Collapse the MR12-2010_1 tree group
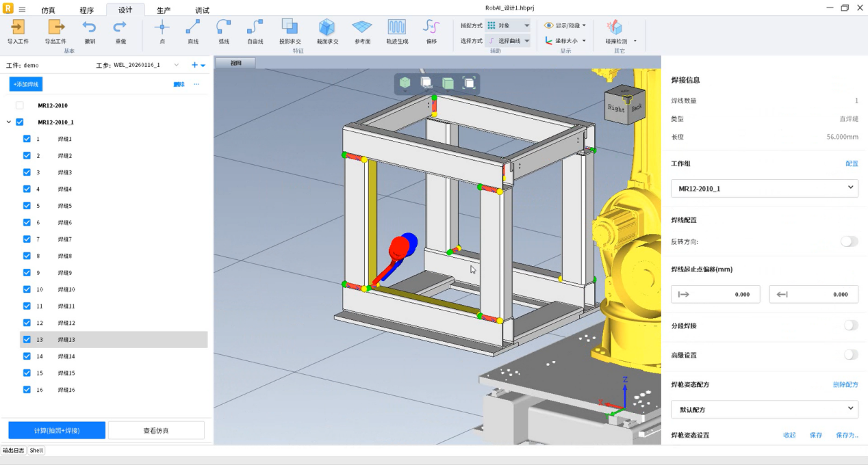The width and height of the screenshot is (868, 465). click(9, 122)
